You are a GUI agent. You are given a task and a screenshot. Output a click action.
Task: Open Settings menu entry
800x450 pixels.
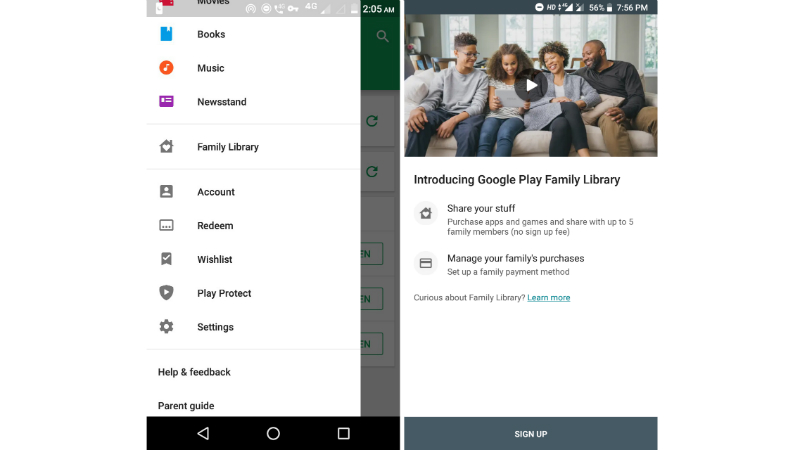click(254, 327)
